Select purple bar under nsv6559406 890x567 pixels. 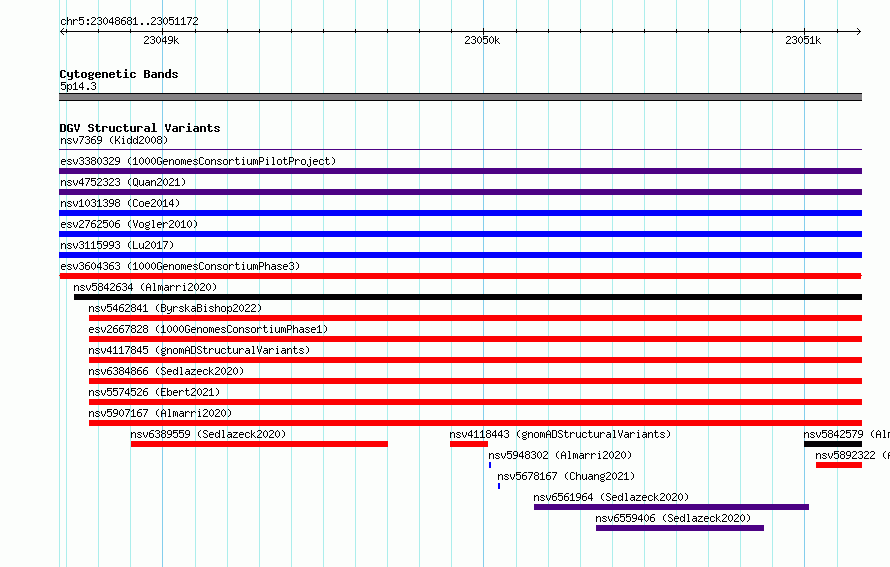tap(680, 528)
